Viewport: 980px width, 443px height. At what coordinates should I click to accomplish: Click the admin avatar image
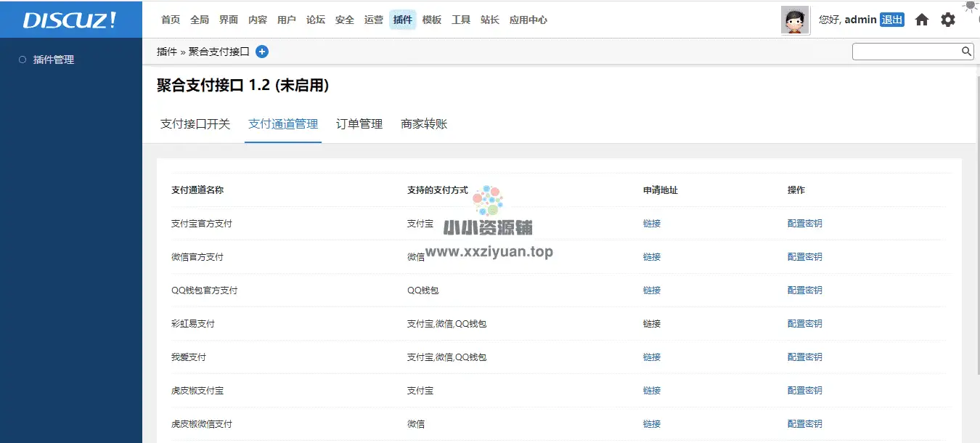[795, 20]
